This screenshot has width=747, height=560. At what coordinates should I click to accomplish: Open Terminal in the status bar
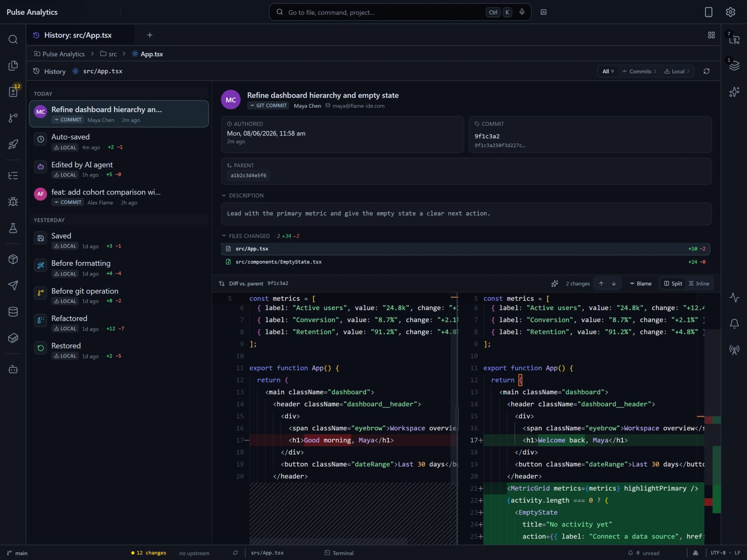tap(339, 553)
